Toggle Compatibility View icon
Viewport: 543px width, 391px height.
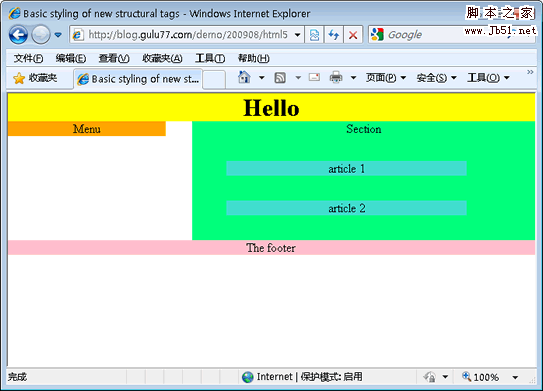[x=314, y=35]
